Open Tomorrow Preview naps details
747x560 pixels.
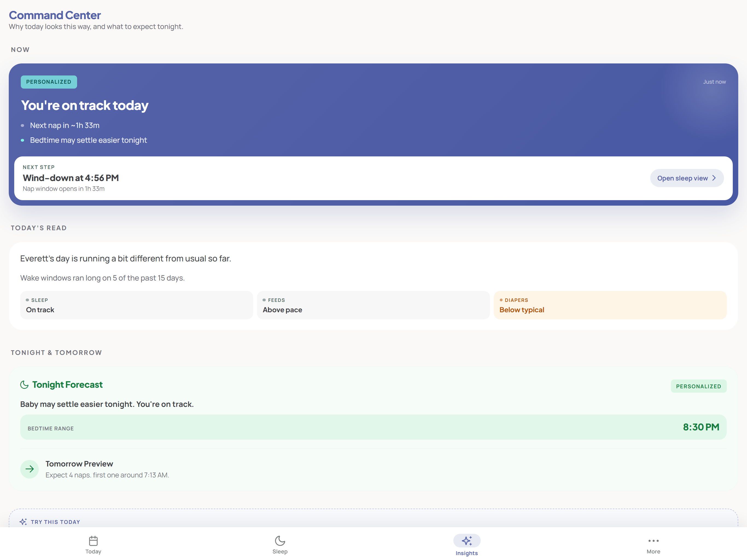click(x=107, y=469)
